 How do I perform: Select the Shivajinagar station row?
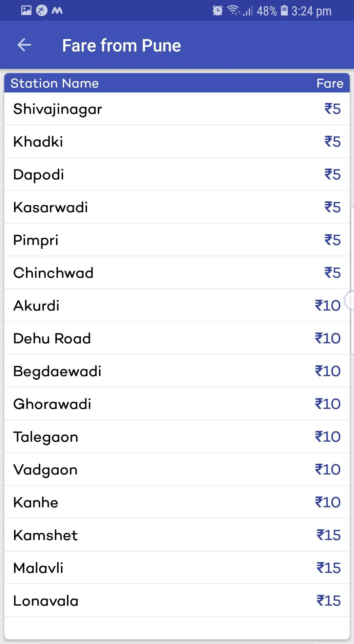(177, 109)
